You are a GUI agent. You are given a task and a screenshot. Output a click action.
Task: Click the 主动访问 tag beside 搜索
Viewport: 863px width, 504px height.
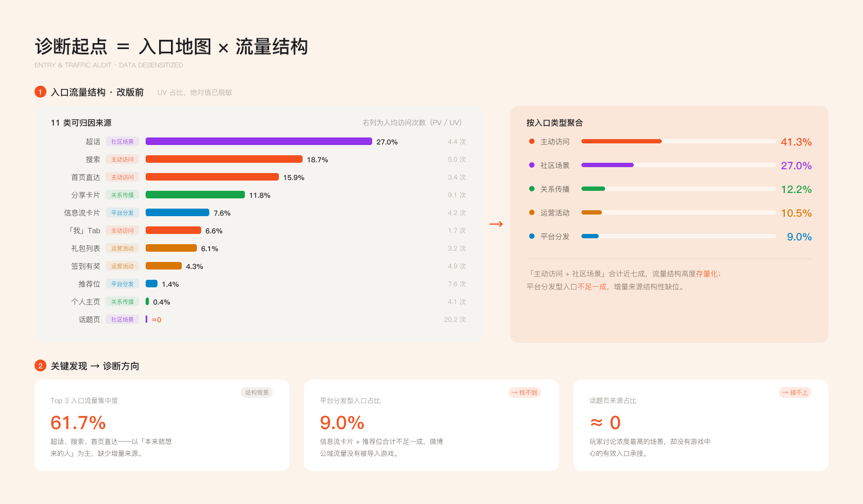click(x=122, y=159)
